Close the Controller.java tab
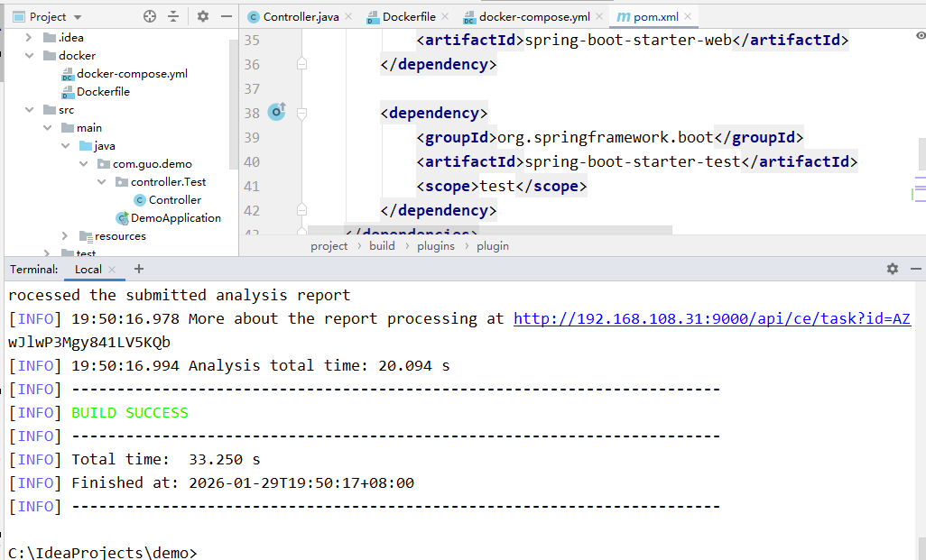This screenshot has height=560, width=926. coord(348,16)
